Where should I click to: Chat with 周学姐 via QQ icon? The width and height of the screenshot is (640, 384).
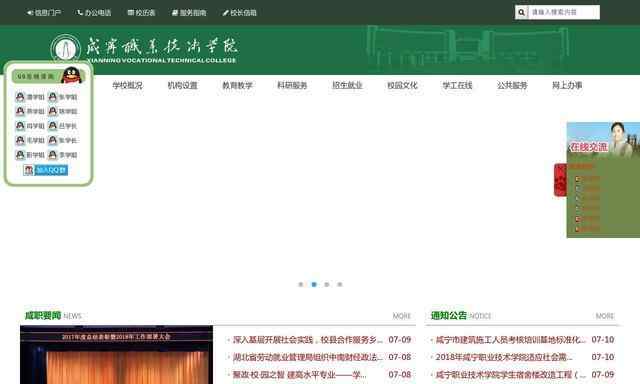tap(20, 126)
